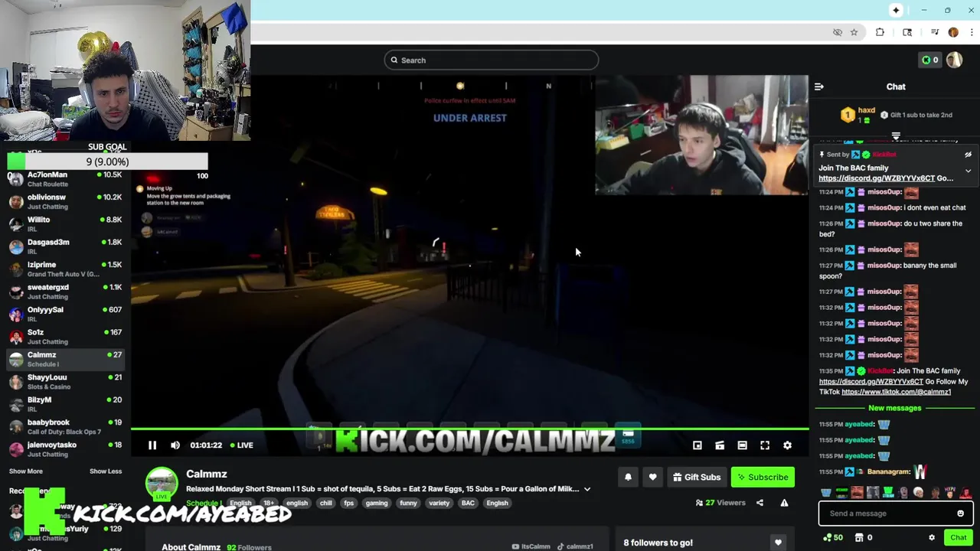The height and width of the screenshot is (551, 980).
Task: Pause the live stream video
Action: pyautogui.click(x=152, y=445)
